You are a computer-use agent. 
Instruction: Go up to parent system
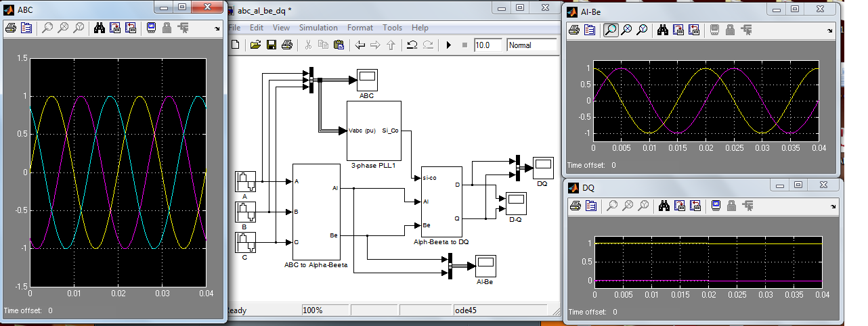[391, 45]
